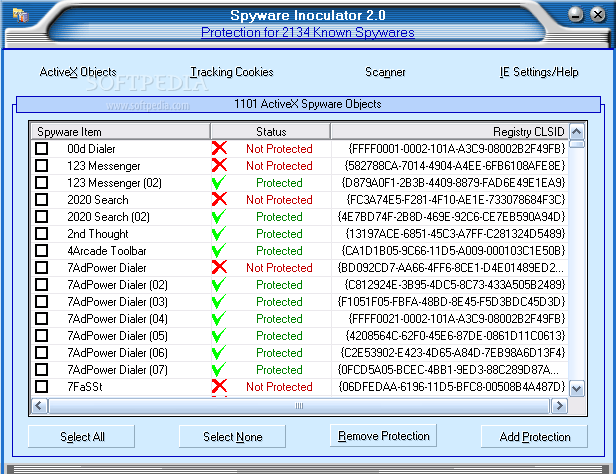
Task: Select the 00d Dialer item name
Action: point(91,149)
